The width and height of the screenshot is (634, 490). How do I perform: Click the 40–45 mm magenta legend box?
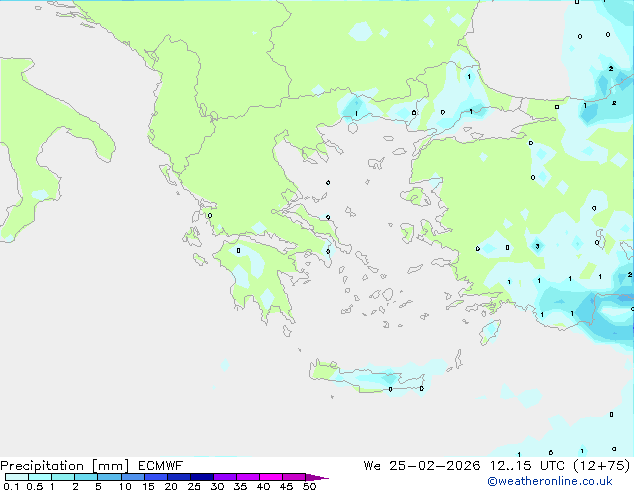coord(271,477)
